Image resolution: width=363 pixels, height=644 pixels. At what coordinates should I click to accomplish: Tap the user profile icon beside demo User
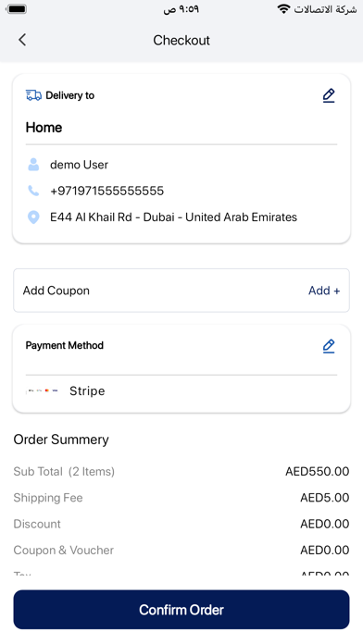click(33, 165)
